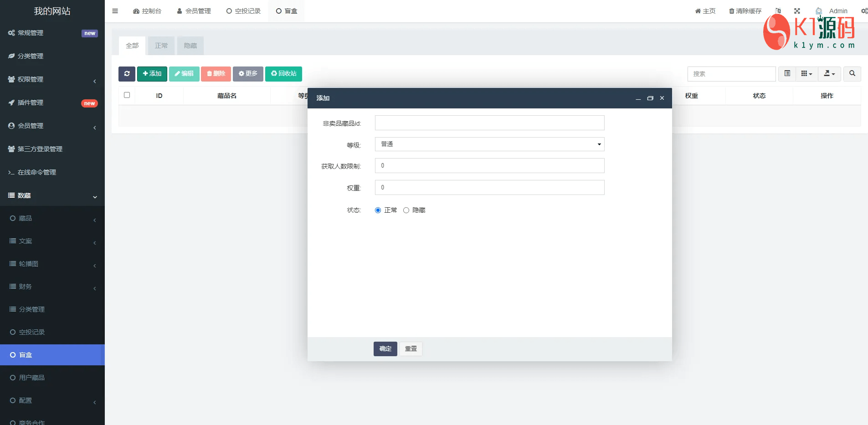868x425 pixels.
Task: Click the refresh table button
Action: pos(127,74)
